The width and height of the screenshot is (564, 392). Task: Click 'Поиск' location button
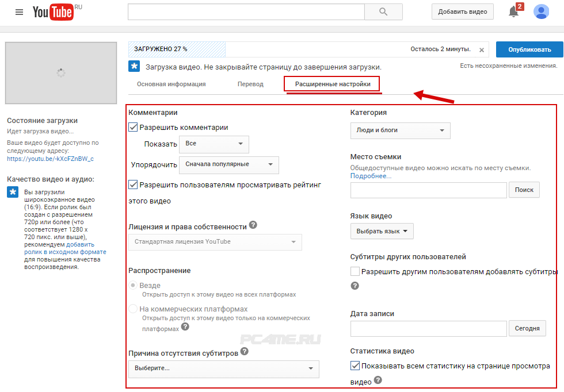click(x=524, y=190)
